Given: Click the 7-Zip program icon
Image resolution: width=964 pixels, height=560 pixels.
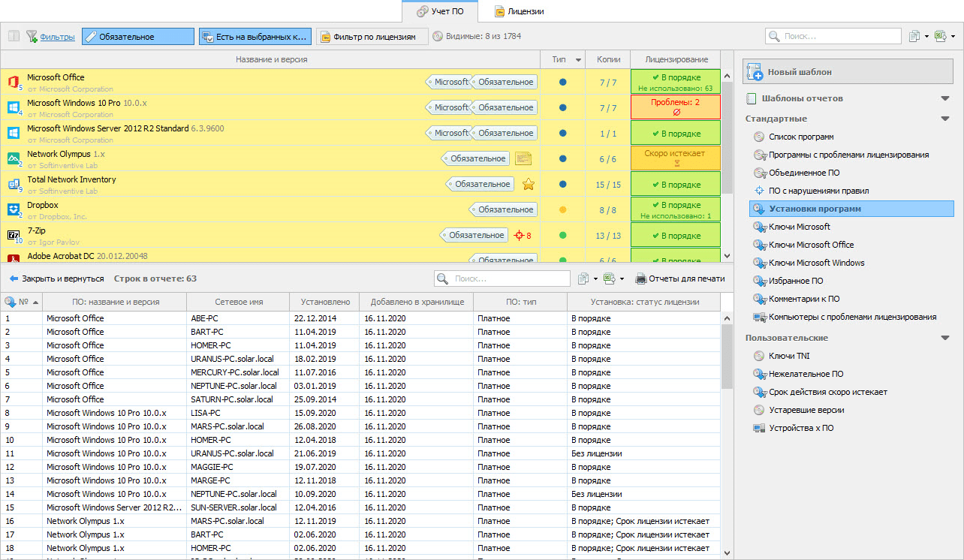Looking at the screenshot, I should [x=14, y=235].
